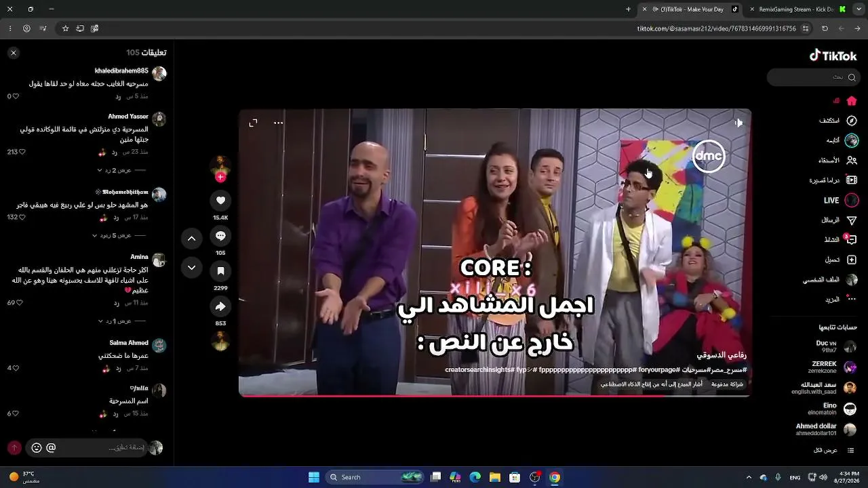The image size is (868, 488).
Task: Like Ahmed Yasser's comment with 213 likes
Action: point(22,152)
